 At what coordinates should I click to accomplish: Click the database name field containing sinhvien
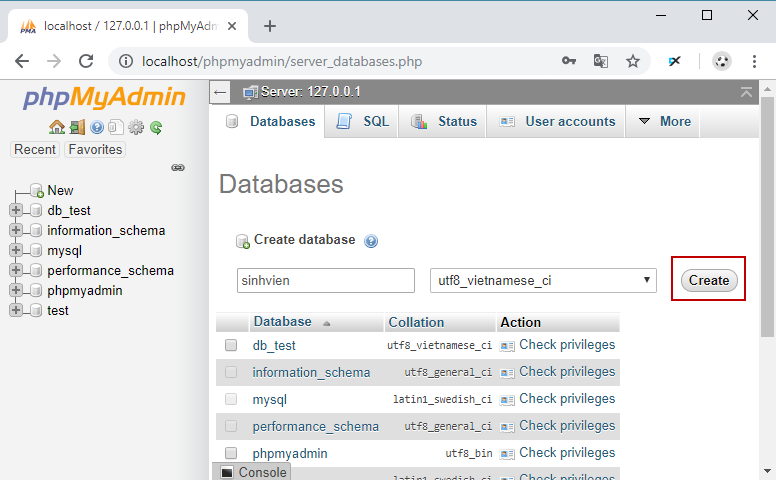tap(326, 281)
